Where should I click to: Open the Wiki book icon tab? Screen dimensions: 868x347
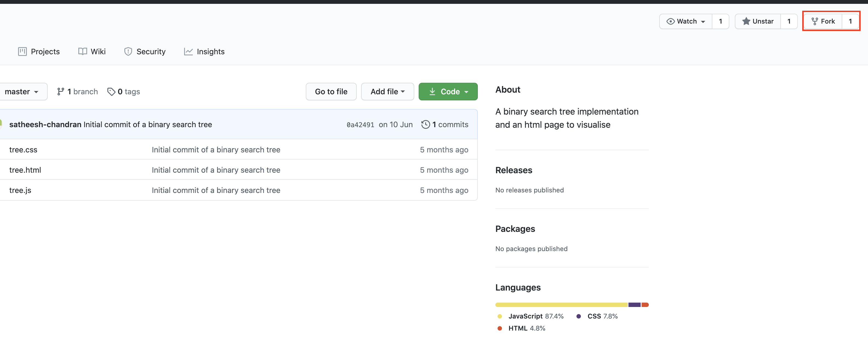click(82, 51)
